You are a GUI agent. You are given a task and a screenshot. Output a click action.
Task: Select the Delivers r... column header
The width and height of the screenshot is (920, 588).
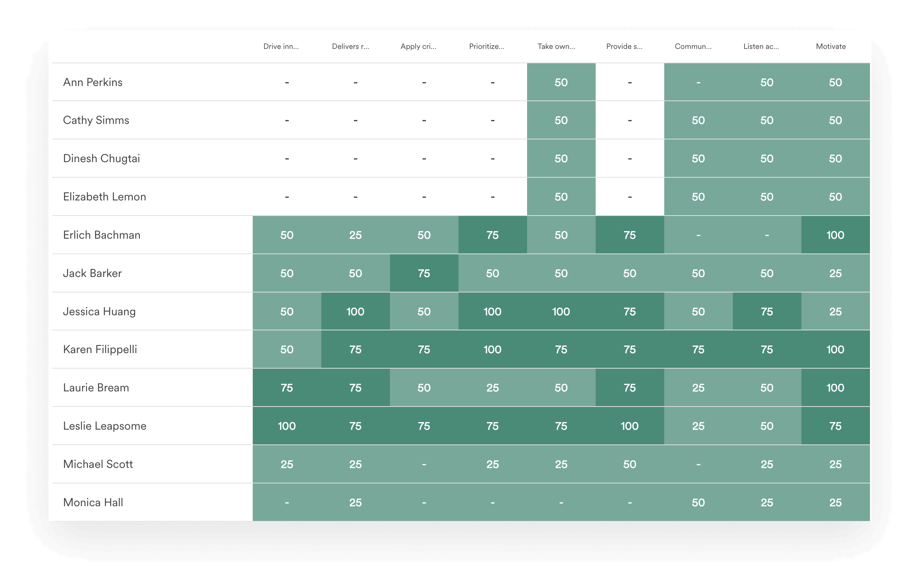tap(350, 46)
